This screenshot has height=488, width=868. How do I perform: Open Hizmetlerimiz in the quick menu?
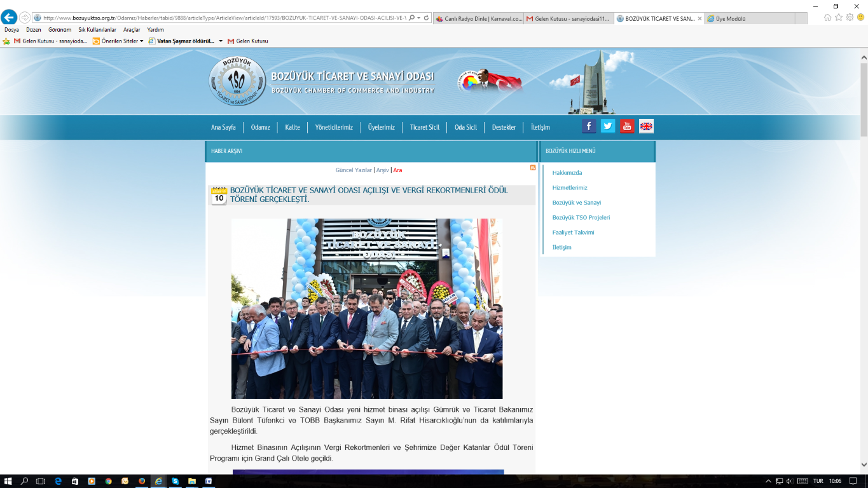[570, 187]
